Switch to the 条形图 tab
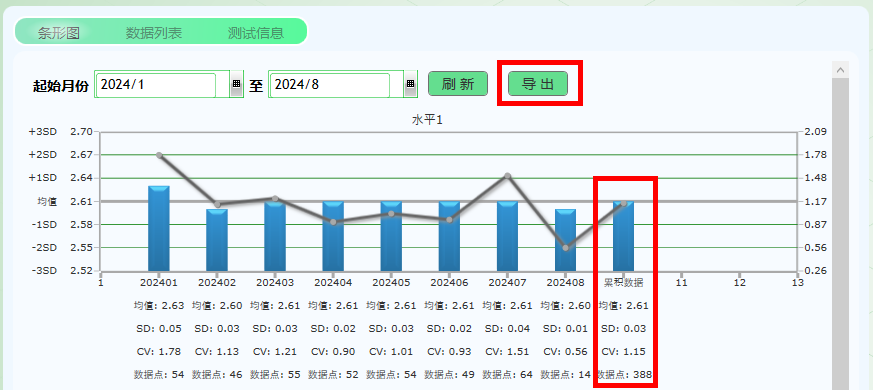The height and width of the screenshot is (390, 873). pyautogui.click(x=58, y=33)
